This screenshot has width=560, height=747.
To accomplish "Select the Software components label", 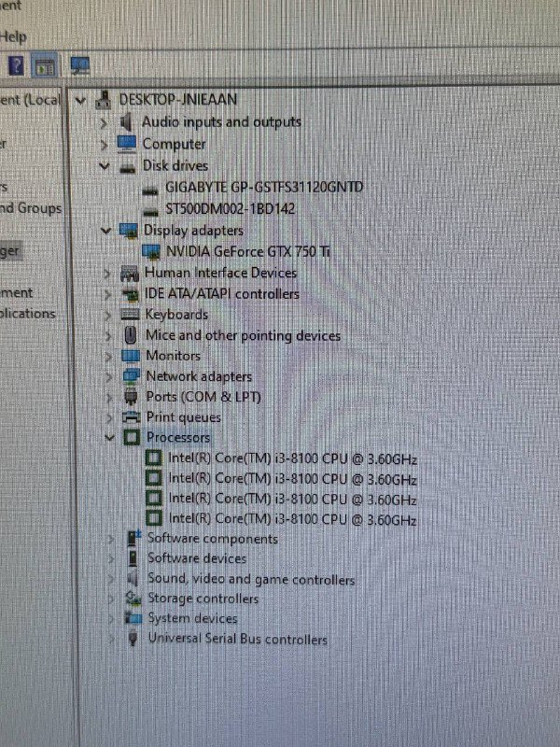I will [213, 539].
